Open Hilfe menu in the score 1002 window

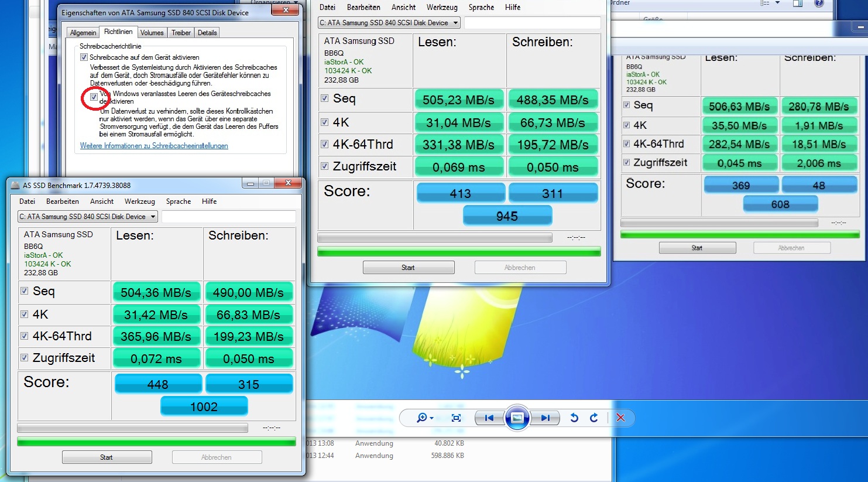click(x=210, y=201)
